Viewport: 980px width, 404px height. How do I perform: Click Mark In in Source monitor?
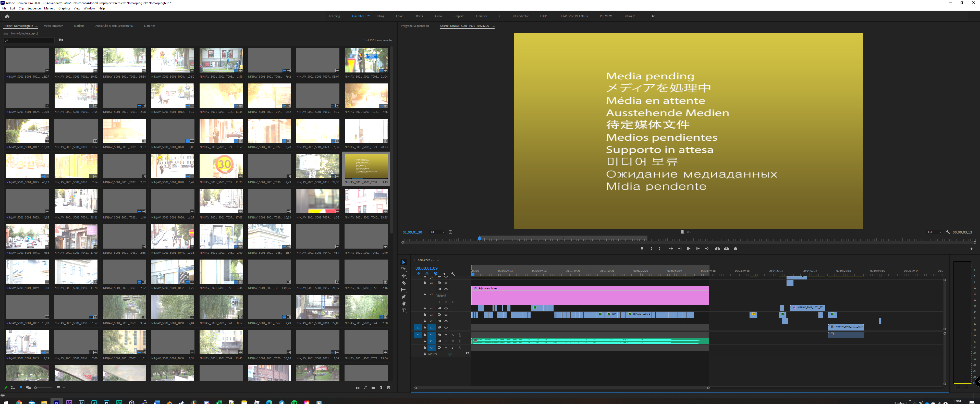pyautogui.click(x=651, y=248)
